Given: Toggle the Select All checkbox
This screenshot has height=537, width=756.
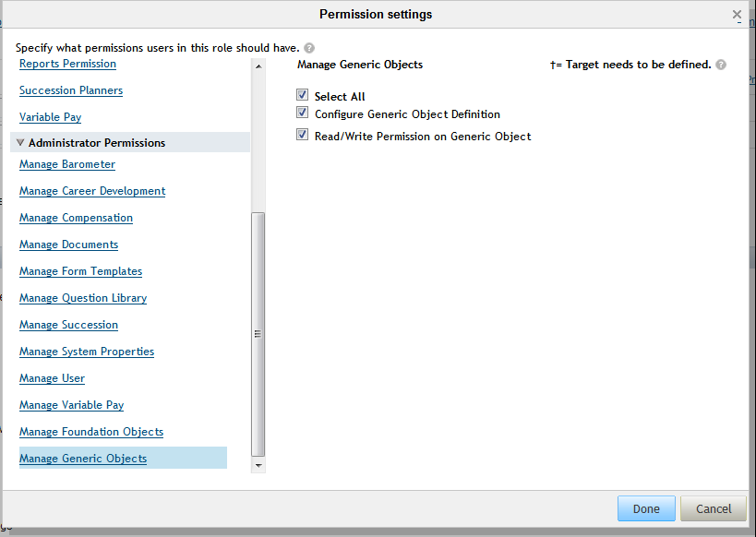Looking at the screenshot, I should [x=302, y=95].
